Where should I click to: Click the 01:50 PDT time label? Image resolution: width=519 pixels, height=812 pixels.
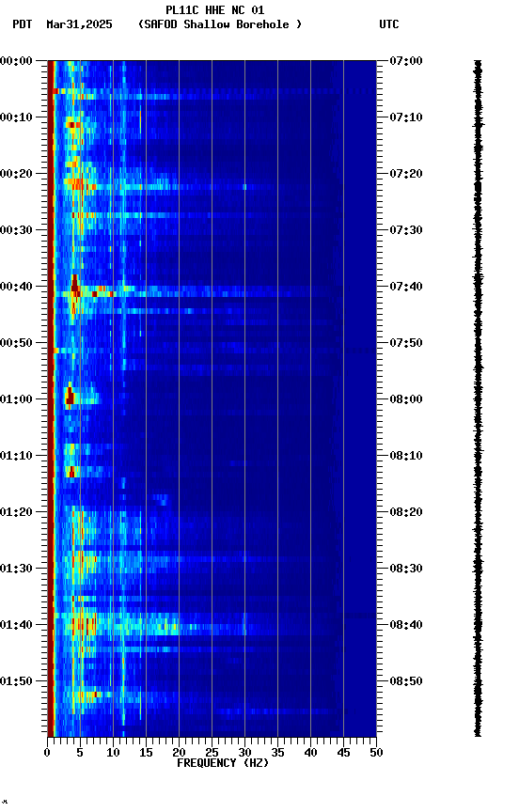click(16, 681)
